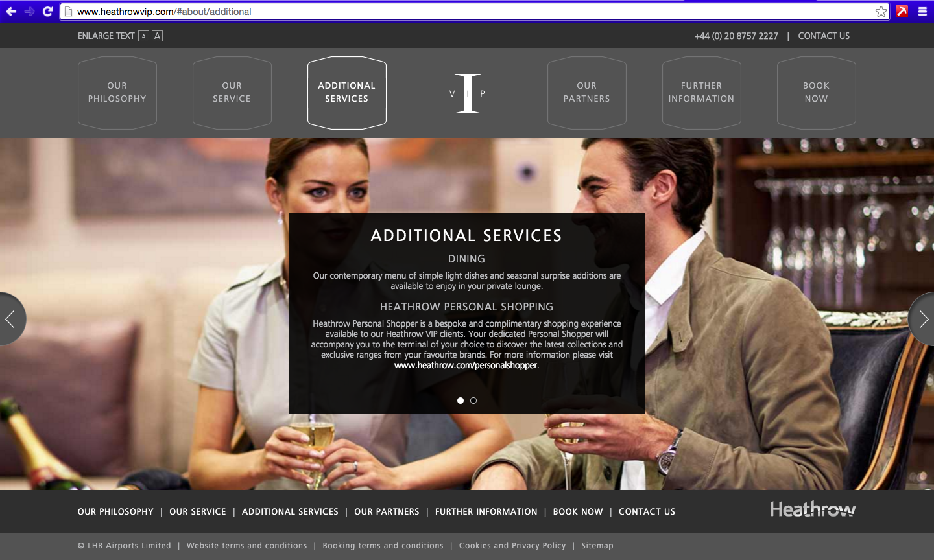Image resolution: width=934 pixels, height=560 pixels.
Task: Click Contact Us in the top bar
Action: coord(824,36)
